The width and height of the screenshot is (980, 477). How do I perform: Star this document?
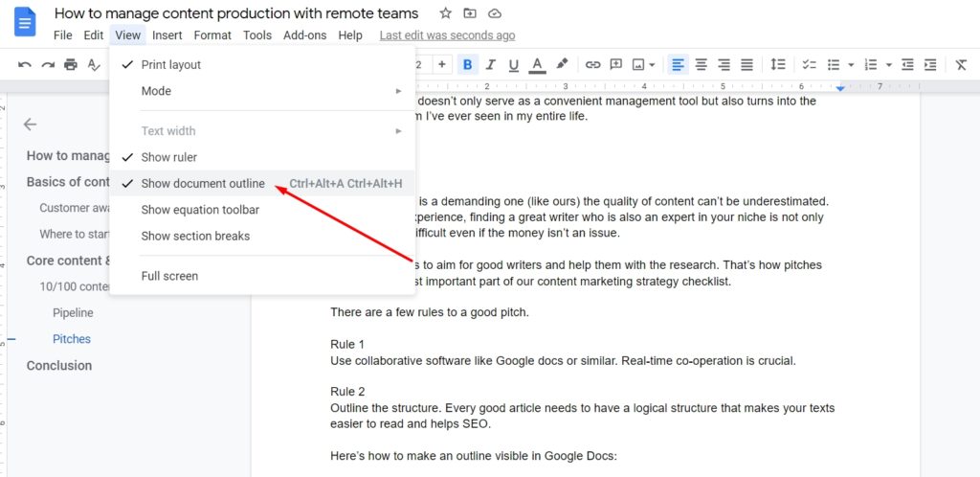coord(445,13)
